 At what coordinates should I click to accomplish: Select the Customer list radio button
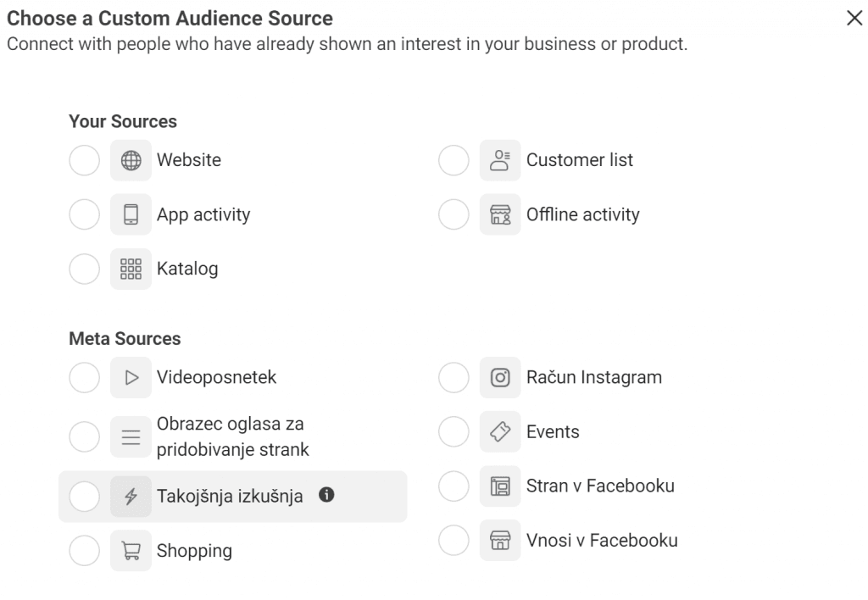pyautogui.click(x=453, y=160)
